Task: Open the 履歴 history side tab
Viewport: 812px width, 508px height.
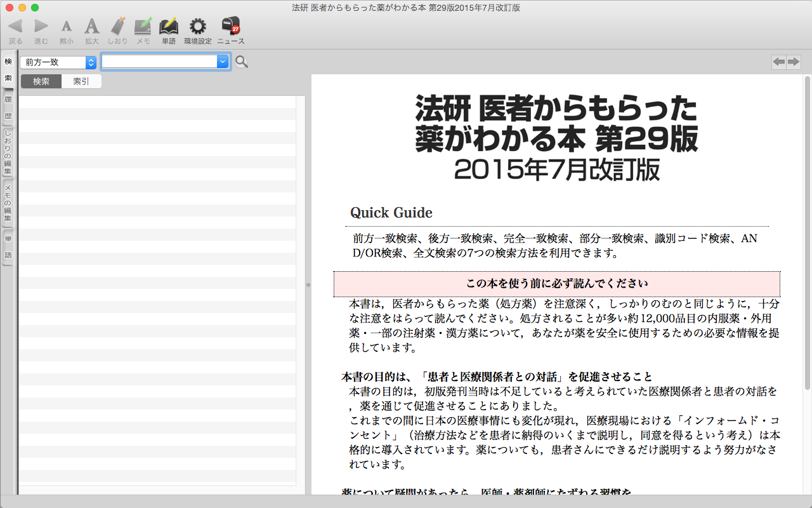Action: click(8, 108)
